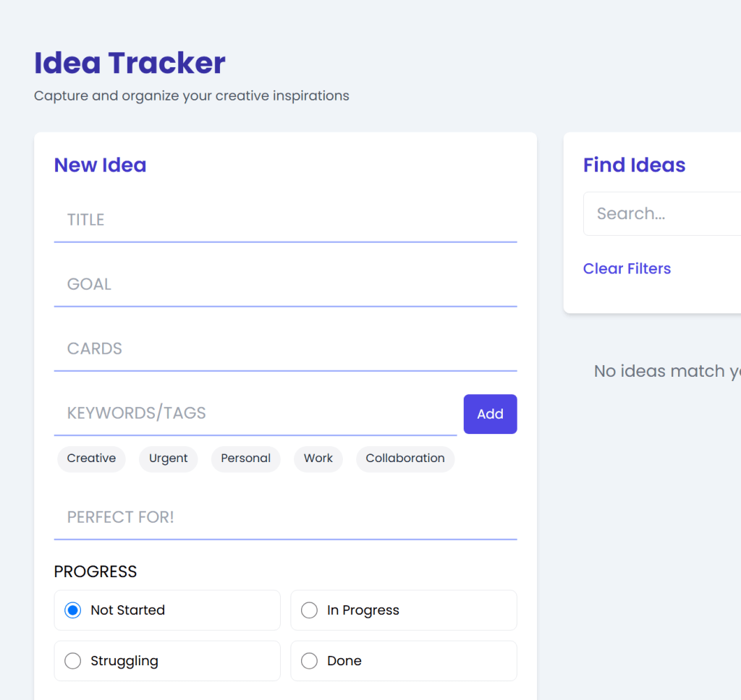
Task: Add the Work tag chip
Action: point(318,458)
